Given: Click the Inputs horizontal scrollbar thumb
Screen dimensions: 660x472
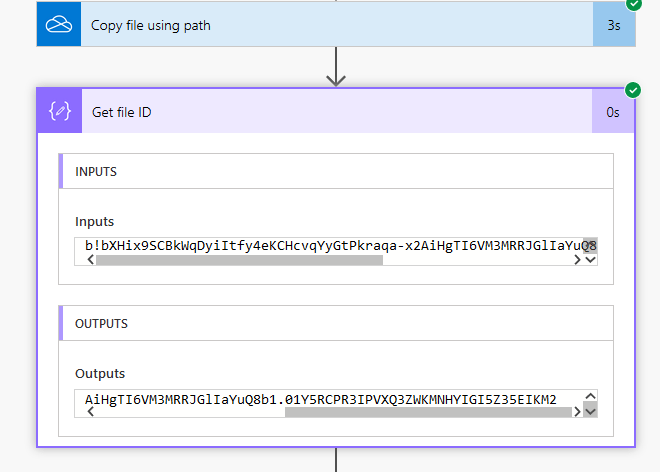Looking at the screenshot, I should click(238, 260).
